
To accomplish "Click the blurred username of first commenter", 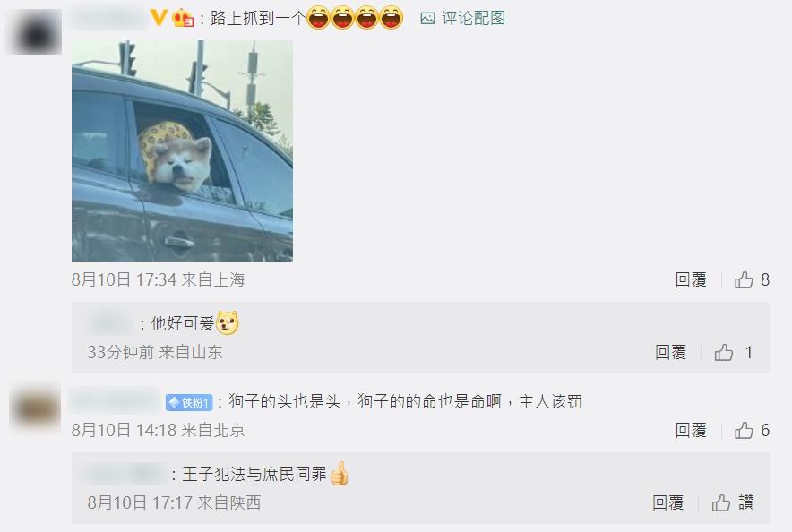I will (108, 19).
